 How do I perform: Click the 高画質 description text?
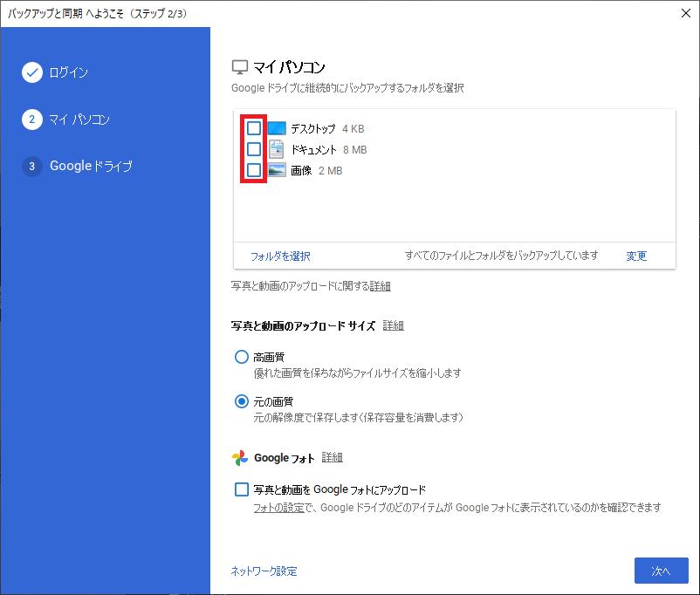click(x=358, y=373)
